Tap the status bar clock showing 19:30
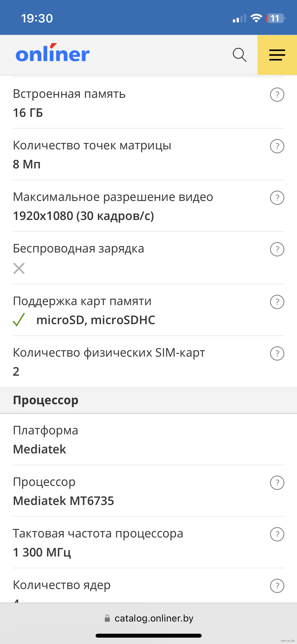297x644 pixels. [x=37, y=18]
